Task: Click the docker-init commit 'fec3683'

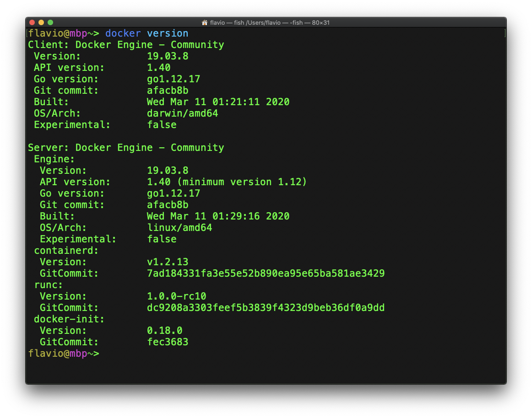Action: (168, 342)
